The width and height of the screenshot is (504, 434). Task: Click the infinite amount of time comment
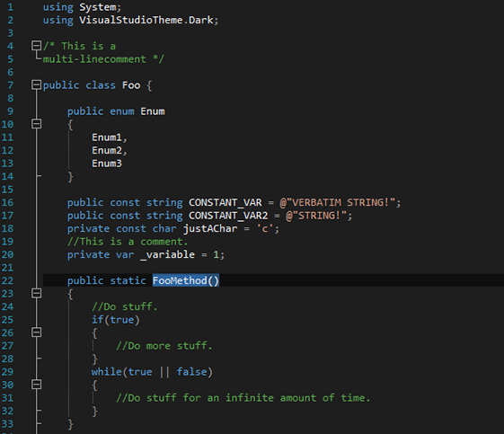click(243, 398)
